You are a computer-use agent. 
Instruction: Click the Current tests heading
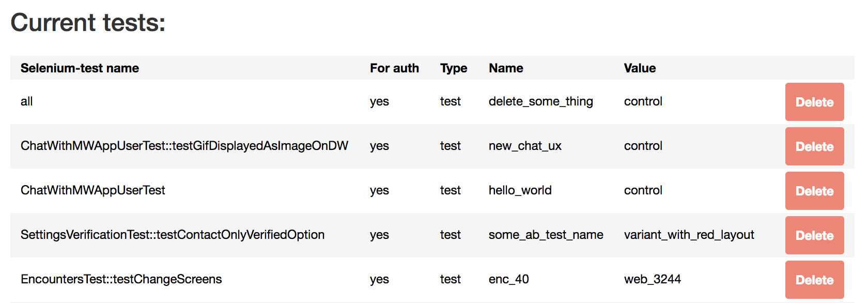(88, 22)
